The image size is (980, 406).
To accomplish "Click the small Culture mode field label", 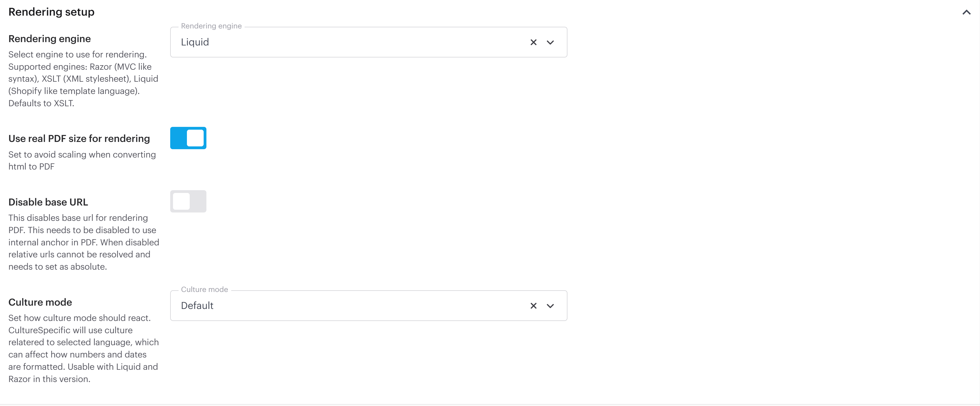I will point(204,289).
